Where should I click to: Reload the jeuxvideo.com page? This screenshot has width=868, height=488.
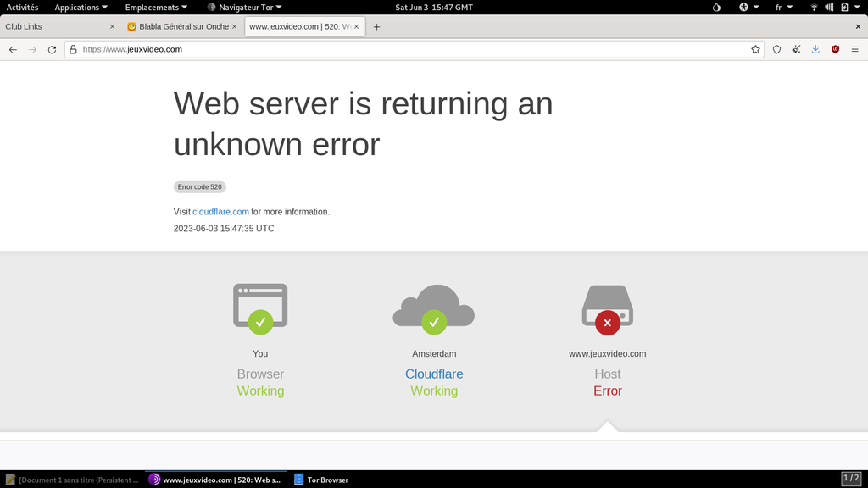pos(52,49)
